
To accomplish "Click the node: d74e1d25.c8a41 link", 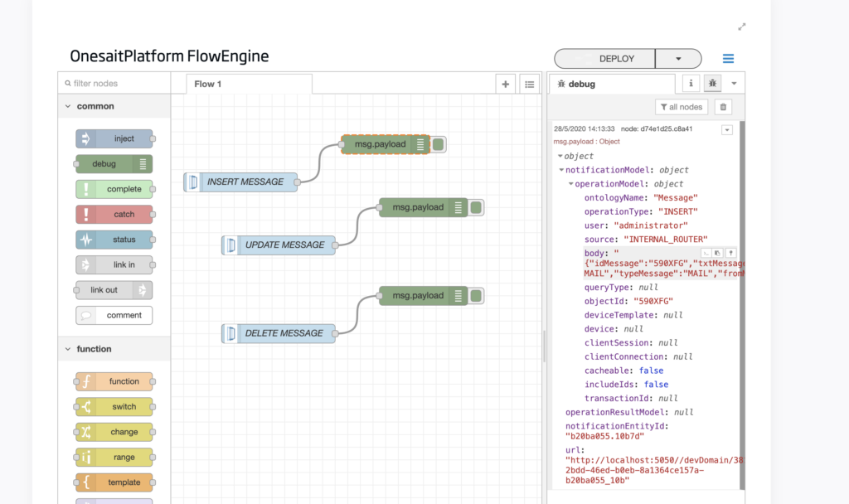I will (x=657, y=128).
